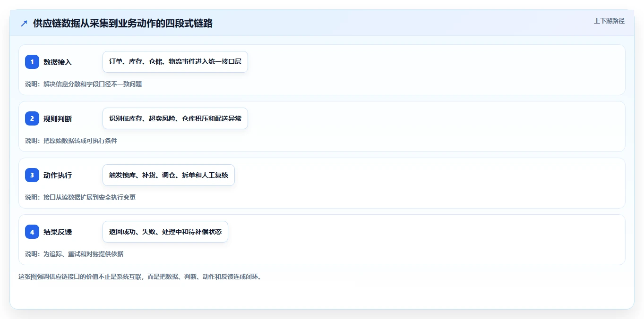This screenshot has width=644, height=319.
Task: Click the 触发锁库、补货、调仓、拆单和人工复核 box
Action: point(169,175)
